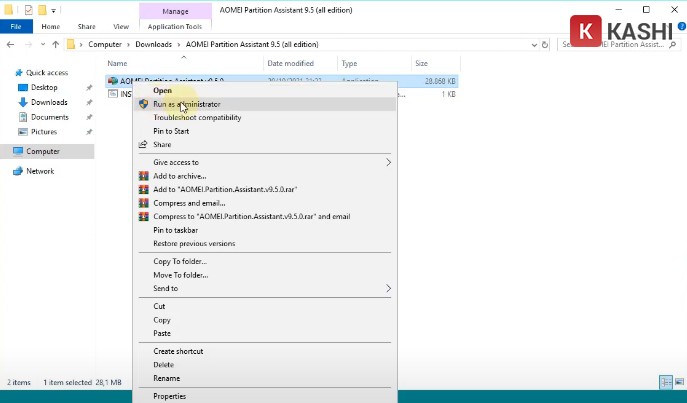687x403 pixels.
Task: Click the shield icon beside Run as administrator
Action: 143,104
